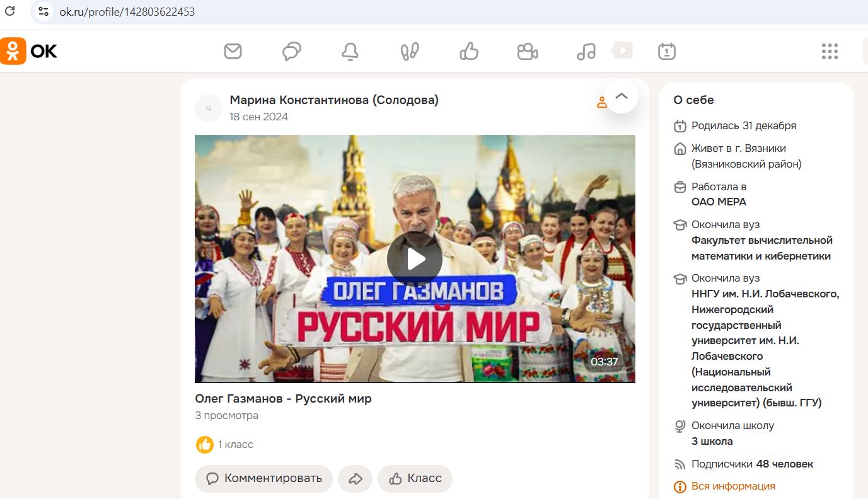This screenshot has width=868, height=499.
Task: Open the Music note icon
Action: (586, 52)
